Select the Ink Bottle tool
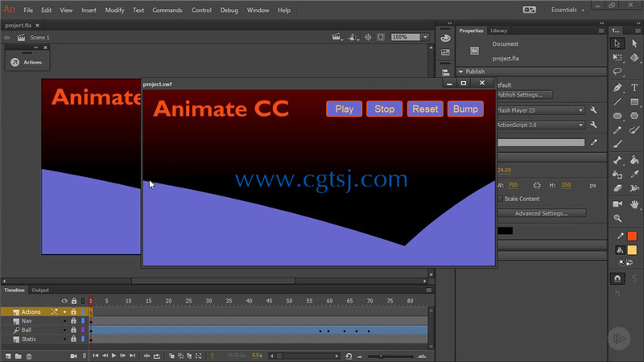Image resolution: width=644 pixels, height=362 pixels. coord(617,175)
